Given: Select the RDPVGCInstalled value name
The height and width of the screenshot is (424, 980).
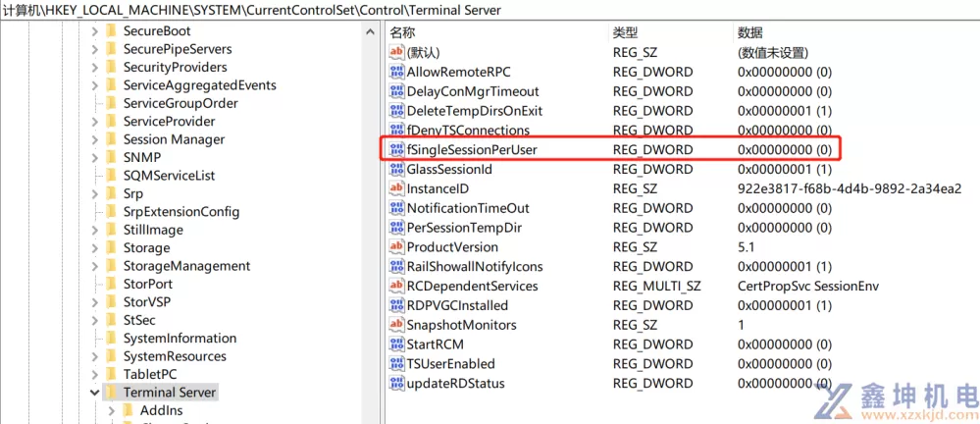Looking at the screenshot, I should click(x=457, y=305).
